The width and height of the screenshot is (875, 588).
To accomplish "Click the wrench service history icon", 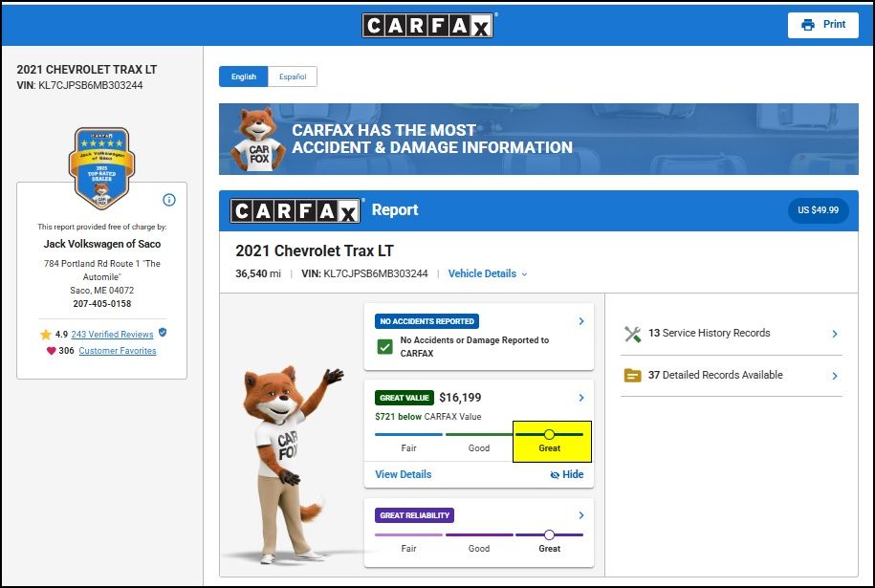I will [632, 334].
